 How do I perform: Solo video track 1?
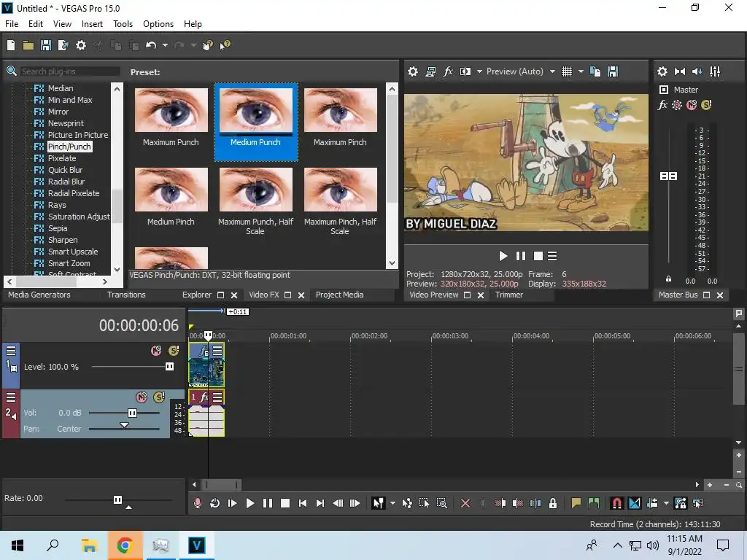pyautogui.click(x=174, y=351)
